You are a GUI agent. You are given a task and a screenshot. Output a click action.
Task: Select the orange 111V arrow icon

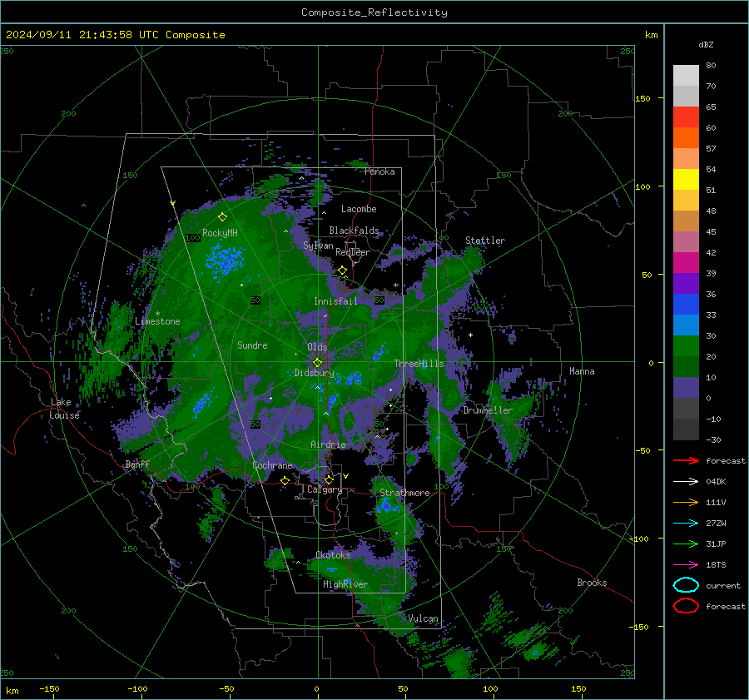point(686,502)
